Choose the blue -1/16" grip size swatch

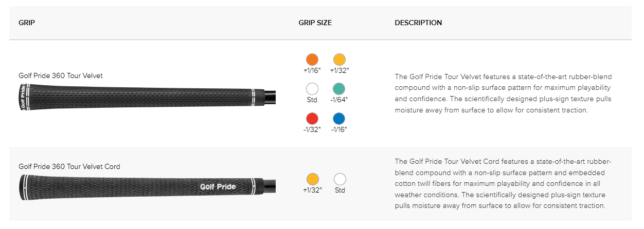tap(339, 118)
